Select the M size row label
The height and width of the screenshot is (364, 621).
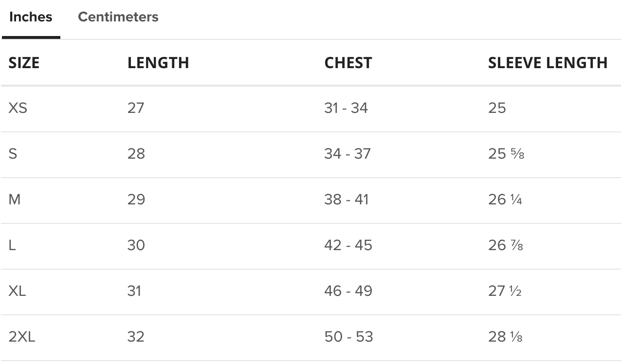point(15,200)
